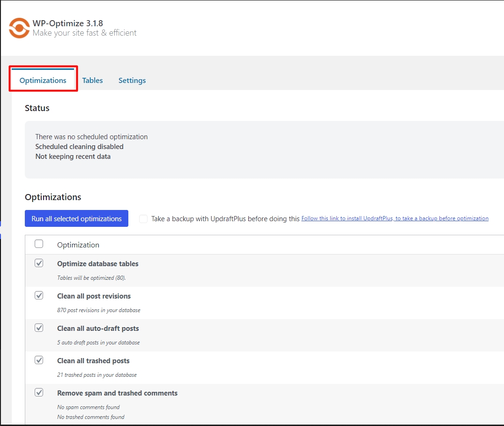This screenshot has height=426, width=504.
Task: Click 'Optimize database tables' row title
Action: pos(98,264)
